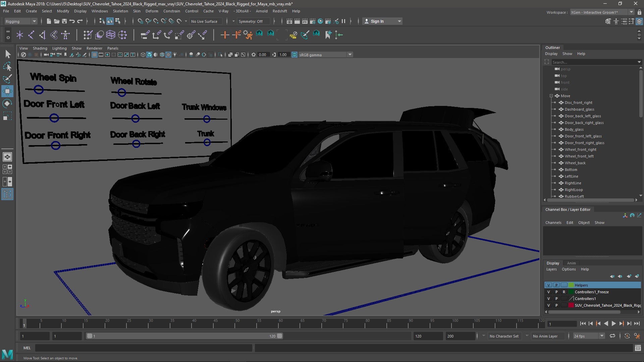Image resolution: width=644 pixels, height=362 pixels.
Task: Click the Create Joints shelf icon
Action: tap(31, 35)
